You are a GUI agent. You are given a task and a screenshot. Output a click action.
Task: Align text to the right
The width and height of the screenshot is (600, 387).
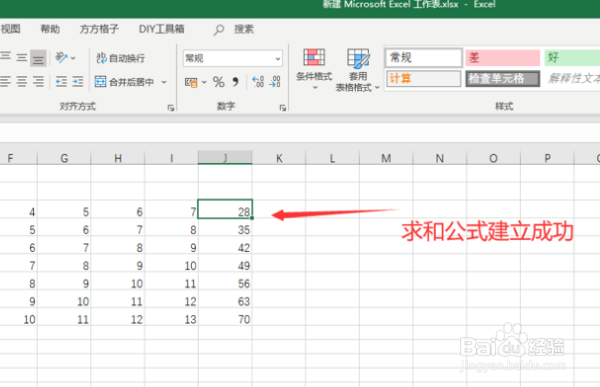[38, 82]
